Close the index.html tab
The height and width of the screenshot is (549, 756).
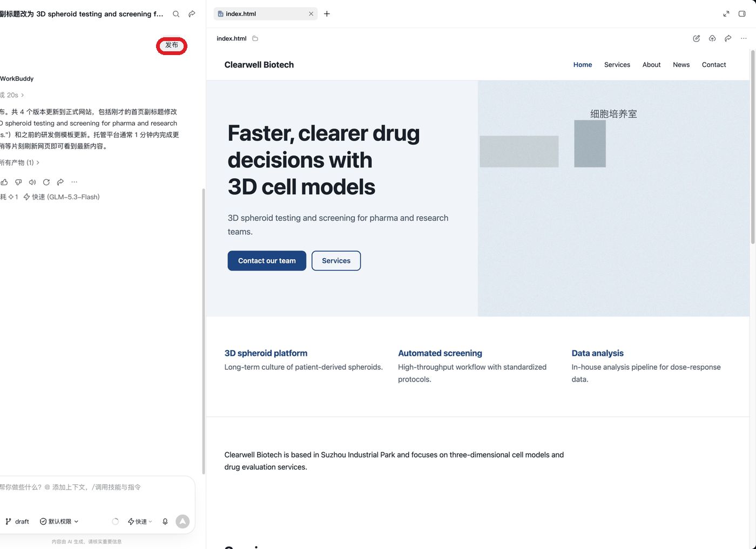(311, 14)
